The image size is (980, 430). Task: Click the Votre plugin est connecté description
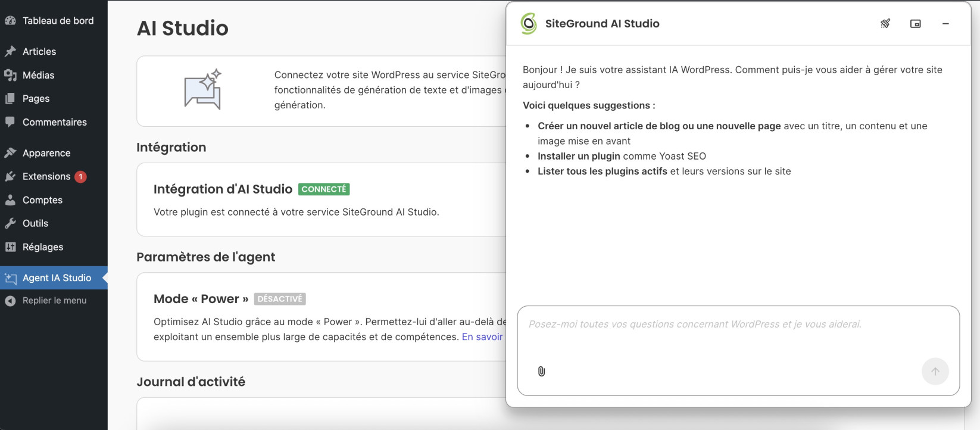tap(297, 212)
